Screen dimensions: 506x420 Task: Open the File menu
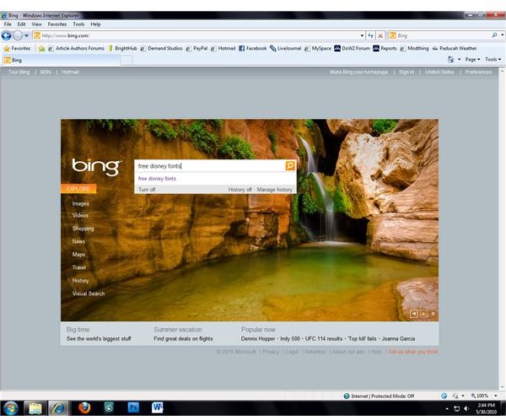(8, 24)
